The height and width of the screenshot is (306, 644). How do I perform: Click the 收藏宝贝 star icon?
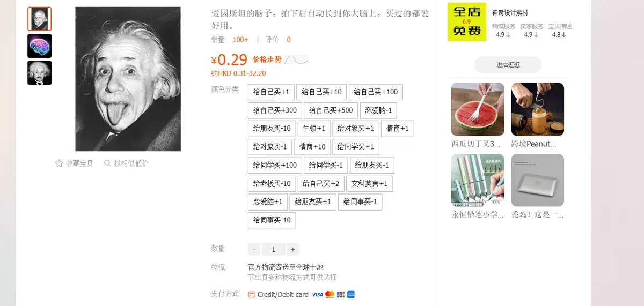59,163
